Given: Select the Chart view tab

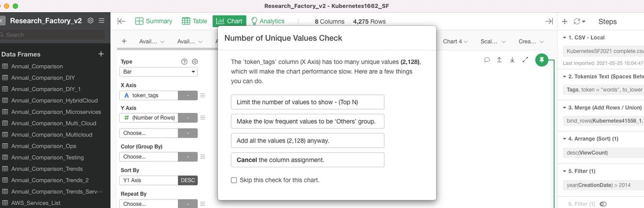Looking at the screenshot, I should [x=229, y=21].
